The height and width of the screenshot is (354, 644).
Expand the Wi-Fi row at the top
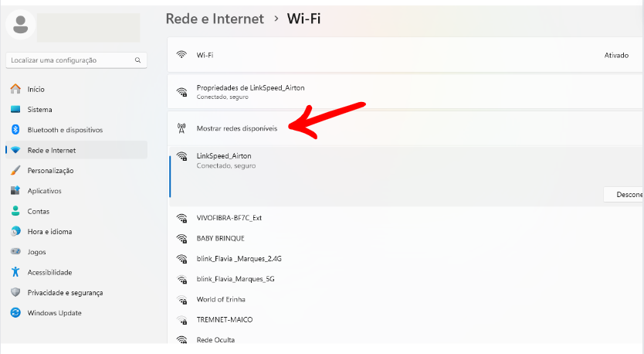point(402,55)
